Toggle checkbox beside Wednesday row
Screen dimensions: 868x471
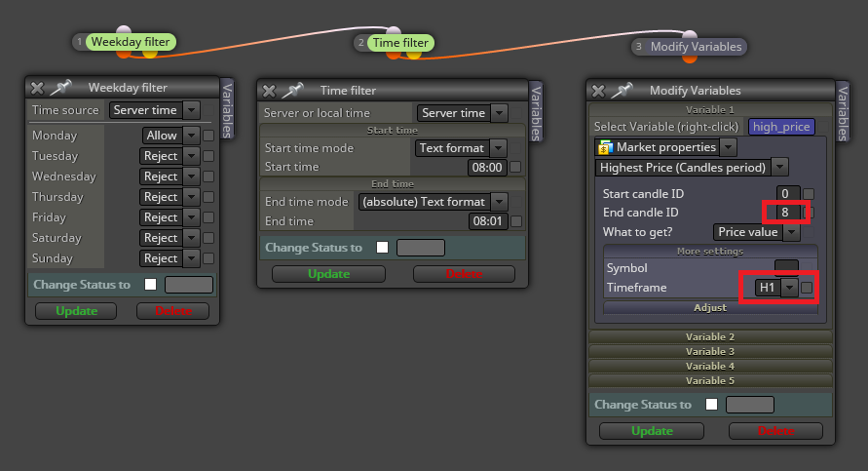(208, 177)
